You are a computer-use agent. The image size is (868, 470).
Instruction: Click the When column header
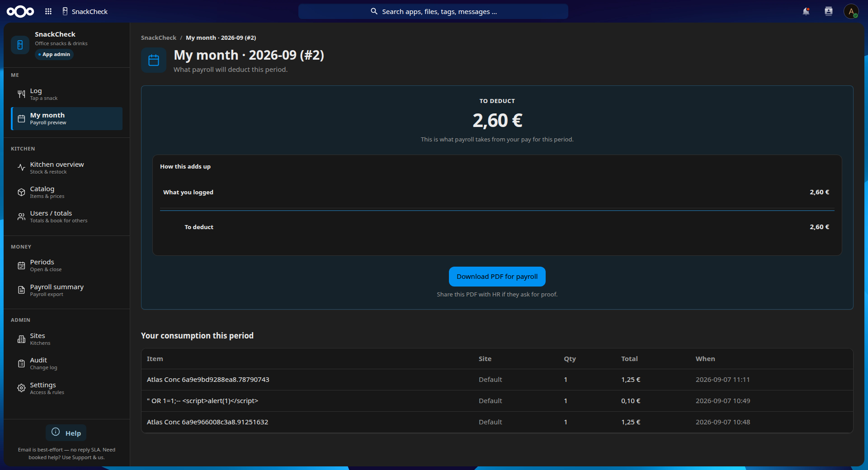coord(705,359)
